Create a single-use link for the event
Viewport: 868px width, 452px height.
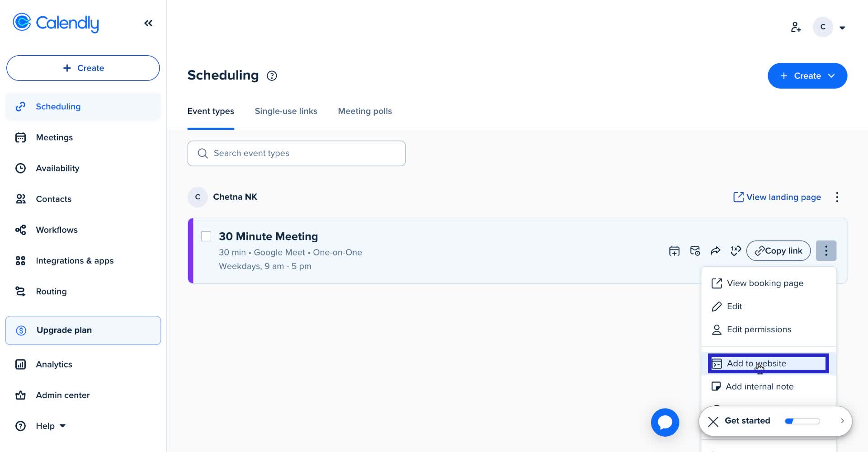(736, 250)
